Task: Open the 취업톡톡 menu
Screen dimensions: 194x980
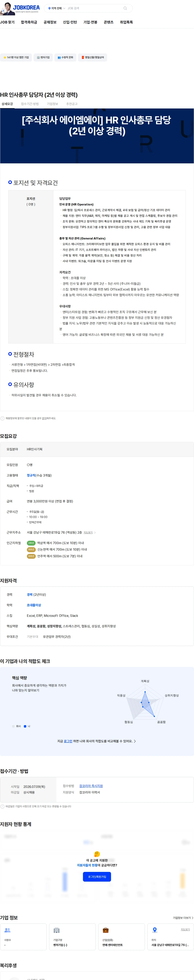Action: click(127, 22)
